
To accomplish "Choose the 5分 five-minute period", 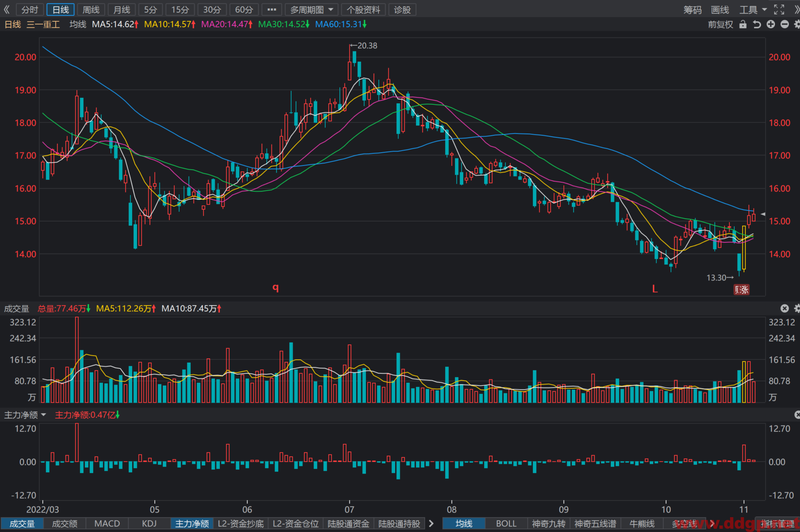I will [150, 10].
